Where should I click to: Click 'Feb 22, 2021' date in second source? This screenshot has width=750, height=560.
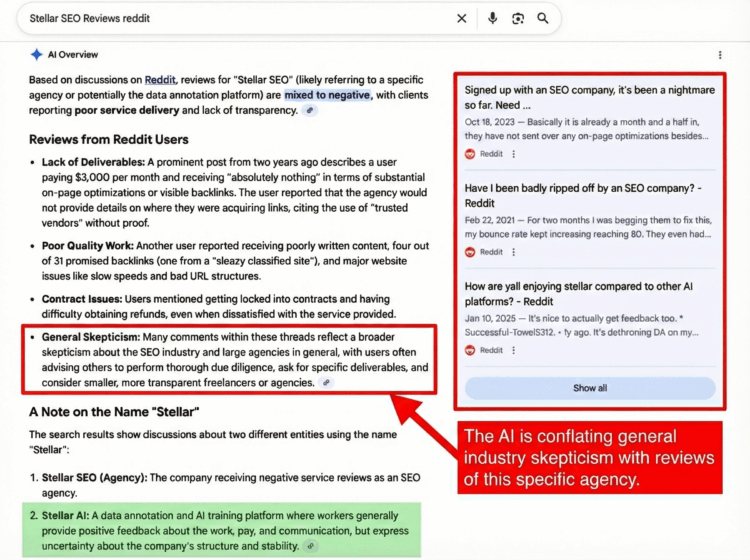pyautogui.click(x=490, y=220)
